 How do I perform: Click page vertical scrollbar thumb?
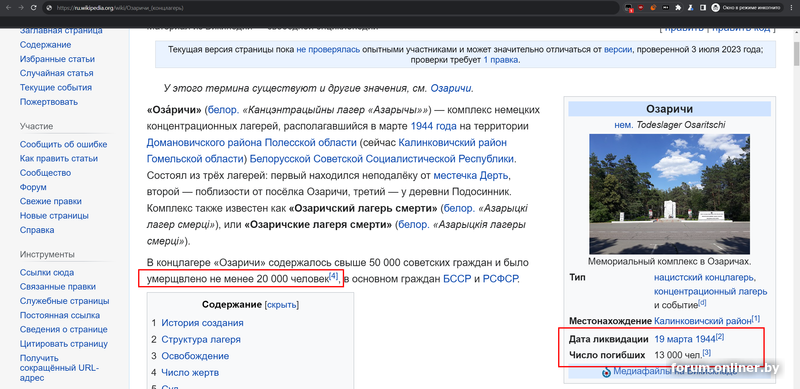click(795, 53)
